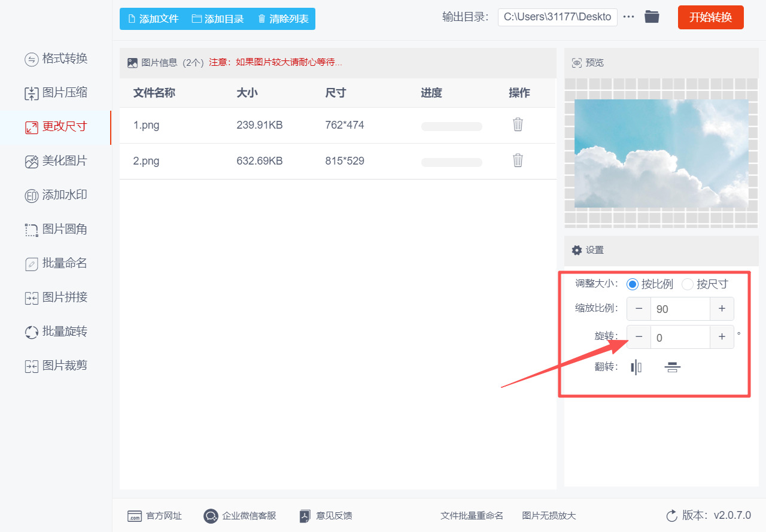This screenshot has width=766, height=532.
Task: Click the 添加文件 add file button
Action: (x=153, y=19)
